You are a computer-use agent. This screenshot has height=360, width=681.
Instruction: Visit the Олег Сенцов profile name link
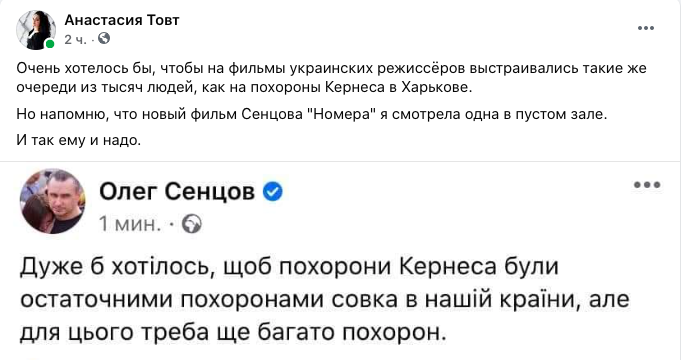click(x=177, y=192)
